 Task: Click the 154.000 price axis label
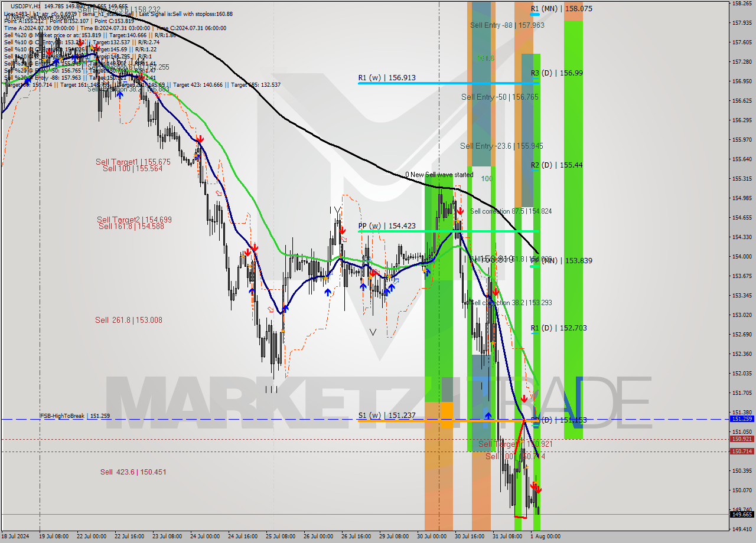[742, 257]
